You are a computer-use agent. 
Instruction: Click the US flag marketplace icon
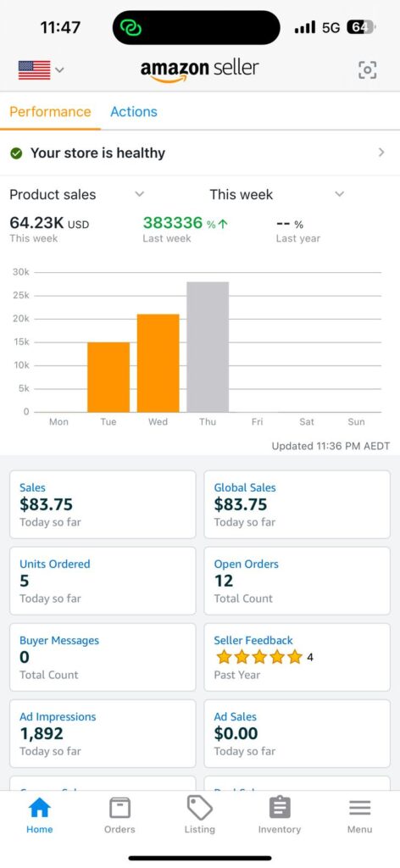34,70
